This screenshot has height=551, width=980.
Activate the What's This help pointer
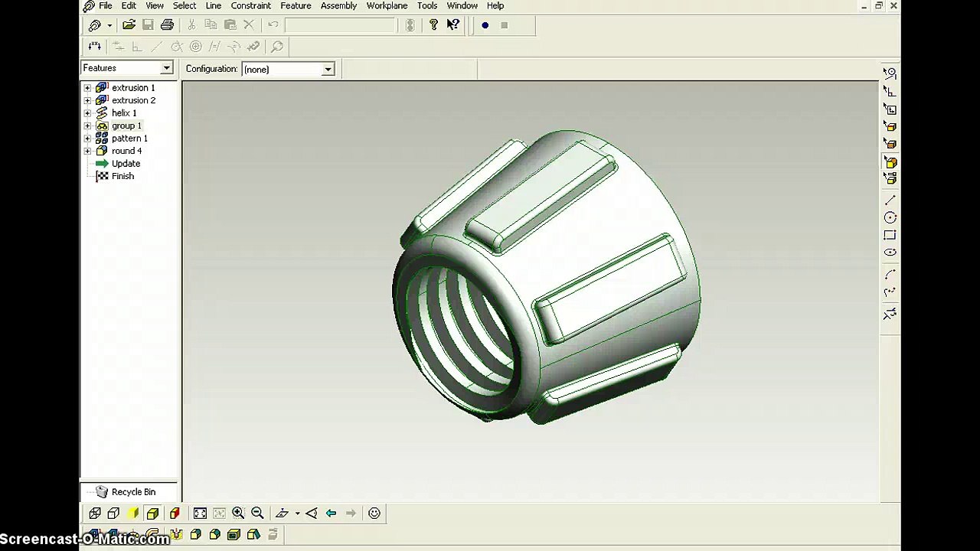coord(452,25)
